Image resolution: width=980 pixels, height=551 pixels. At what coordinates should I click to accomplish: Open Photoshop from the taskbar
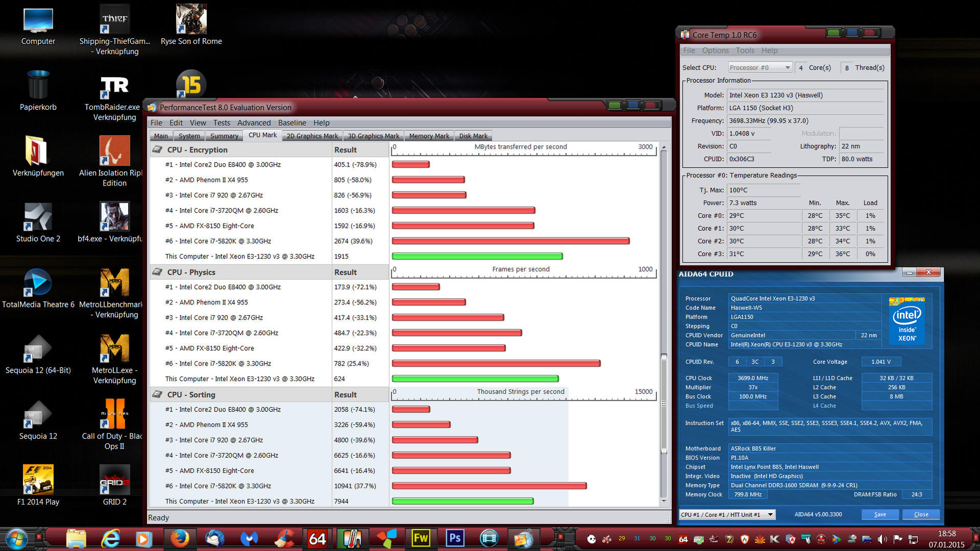tap(455, 539)
